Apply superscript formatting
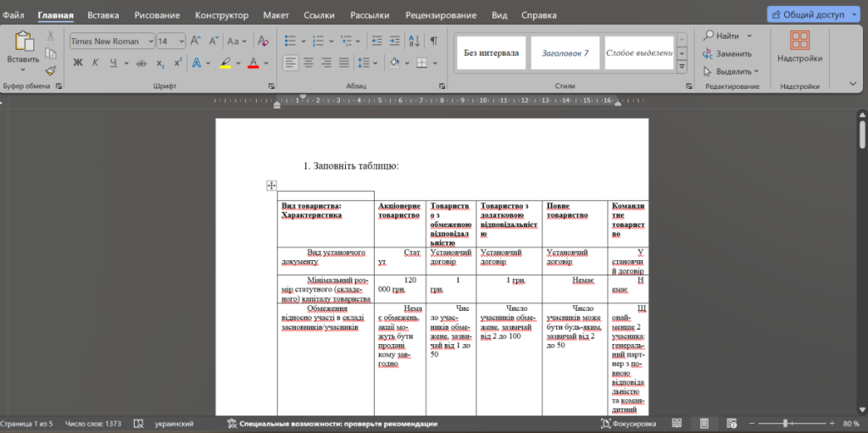The image size is (868, 433). (x=178, y=63)
